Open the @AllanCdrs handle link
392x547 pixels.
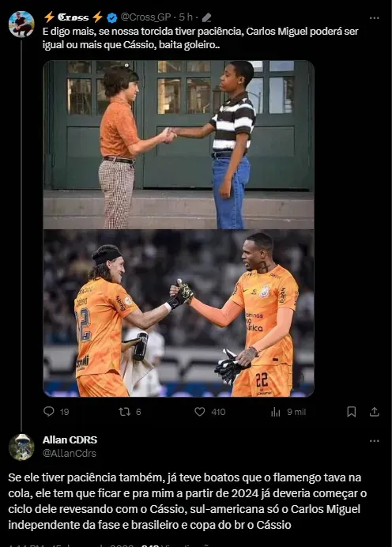pyautogui.click(x=70, y=453)
